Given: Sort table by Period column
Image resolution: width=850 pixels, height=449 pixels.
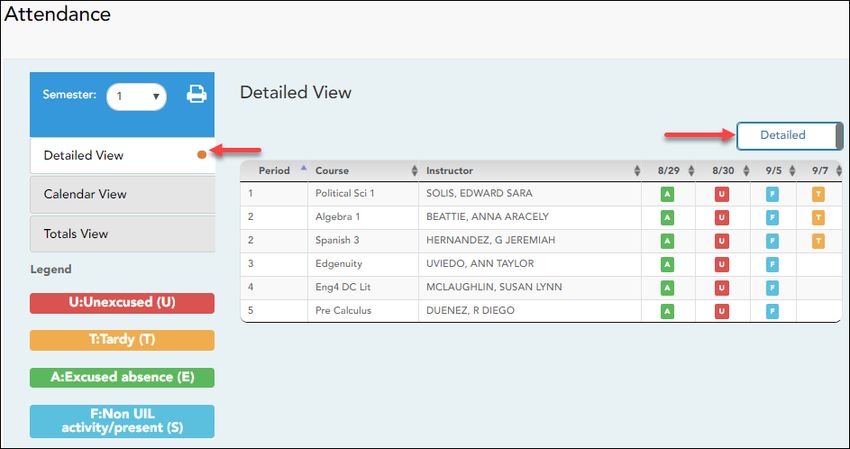Looking at the screenshot, I should click(274, 171).
